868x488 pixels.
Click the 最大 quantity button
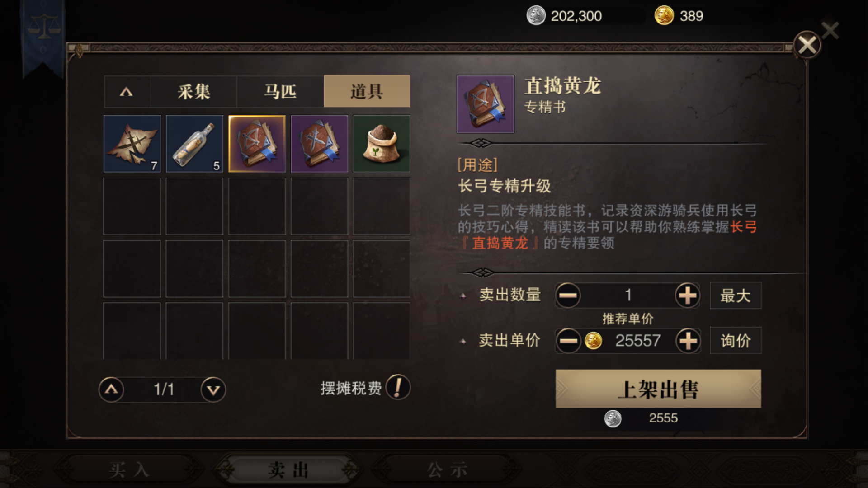click(736, 296)
